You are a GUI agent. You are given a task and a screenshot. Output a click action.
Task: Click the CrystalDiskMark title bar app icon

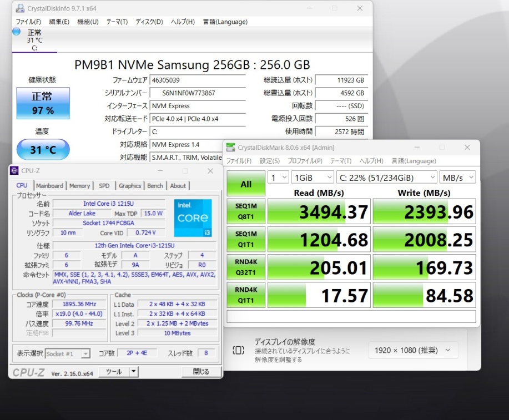(x=230, y=148)
